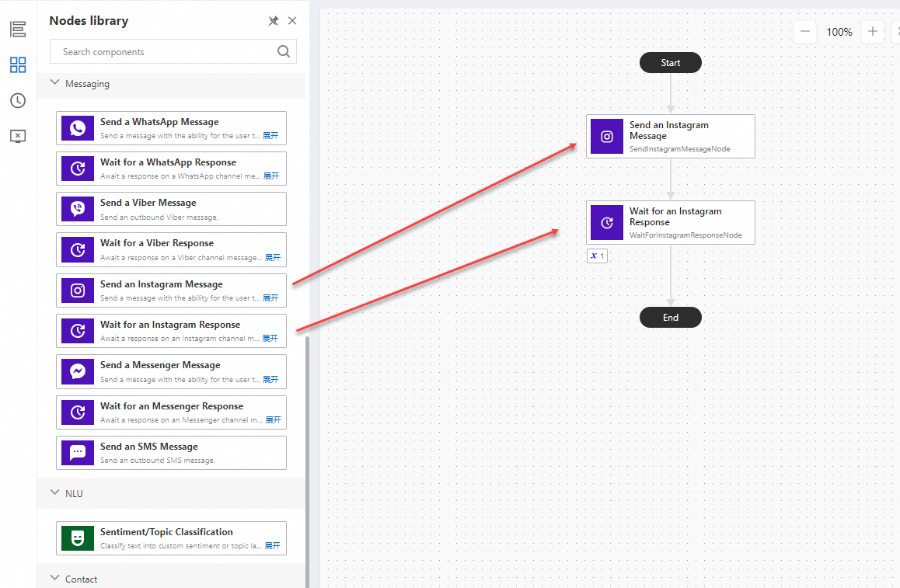Expand description of Send an Instagram Message
Image resolution: width=900 pixels, height=588 pixels.
pos(270,298)
